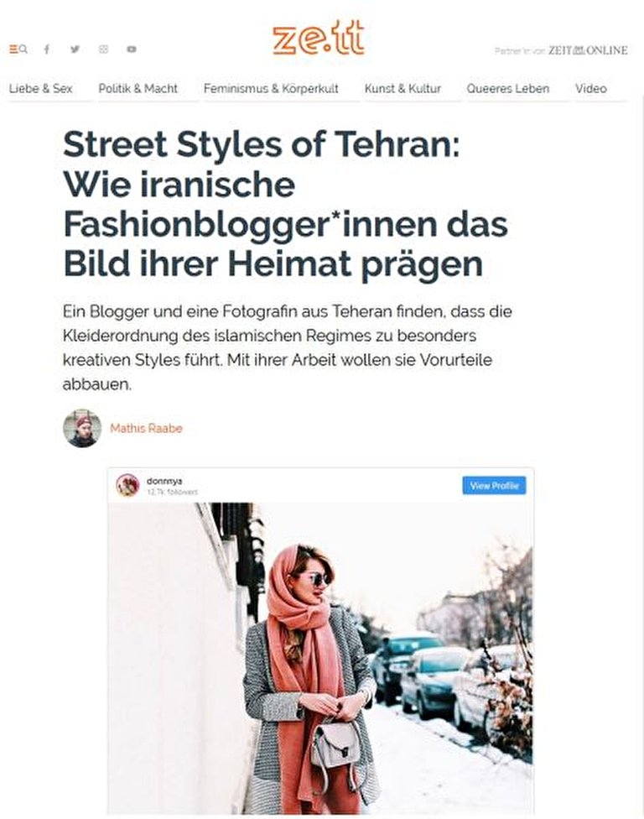Click the View Profile button
This screenshot has width=644, height=819.
coord(494,486)
